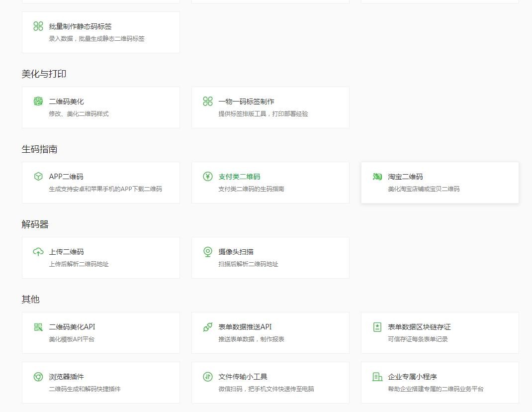Open the 支付类二维码 link
The image size is (532, 412).
click(x=239, y=177)
